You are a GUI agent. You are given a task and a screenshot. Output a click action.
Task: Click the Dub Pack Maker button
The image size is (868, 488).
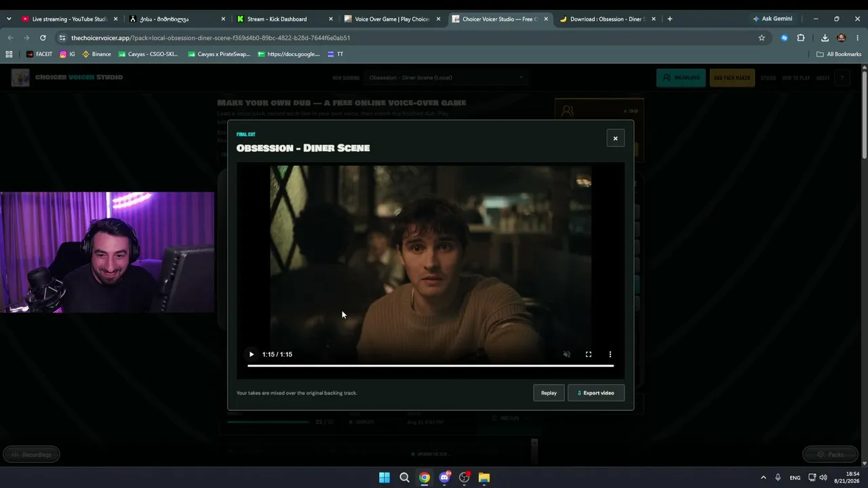[x=732, y=78]
